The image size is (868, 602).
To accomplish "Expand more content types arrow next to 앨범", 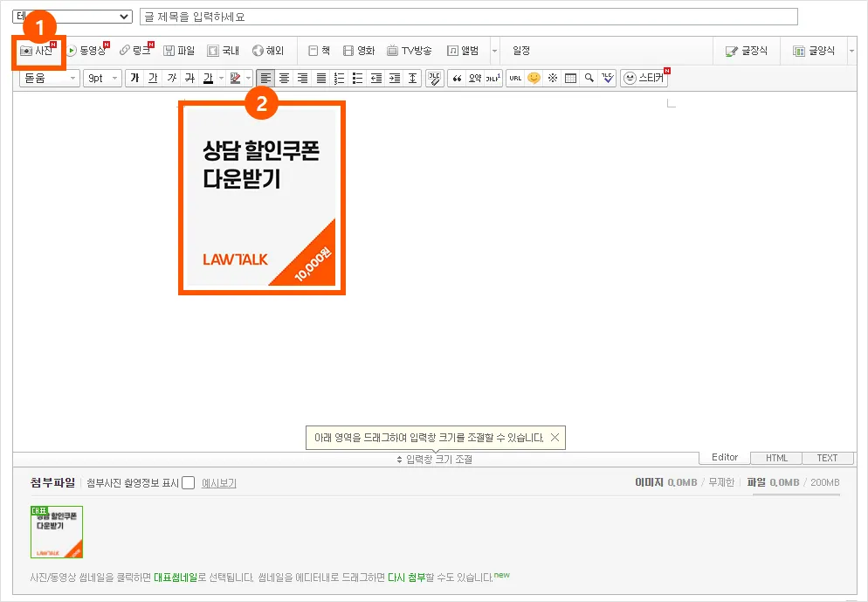I will 494,51.
